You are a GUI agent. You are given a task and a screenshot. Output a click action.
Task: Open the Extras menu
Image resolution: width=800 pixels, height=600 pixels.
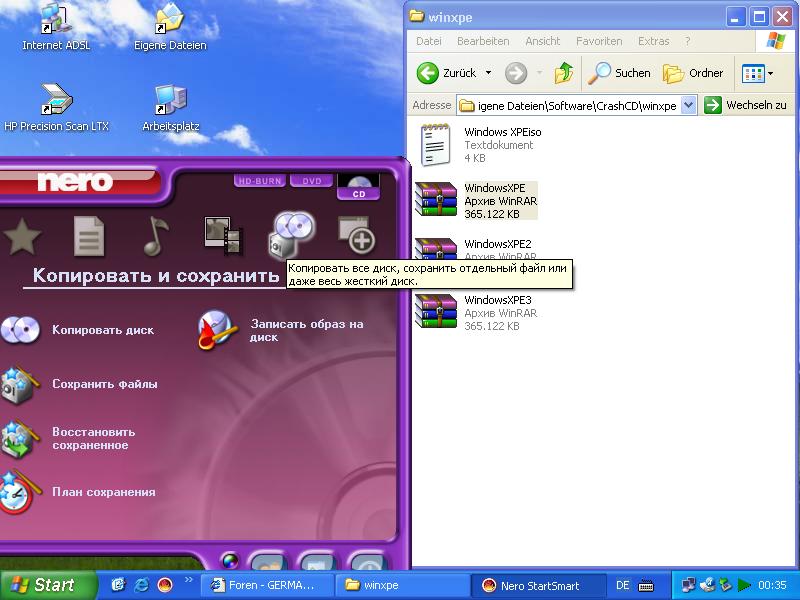(653, 41)
